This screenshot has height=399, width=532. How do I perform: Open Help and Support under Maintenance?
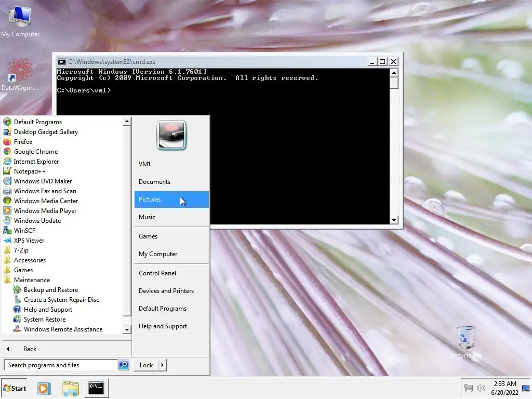click(43, 309)
